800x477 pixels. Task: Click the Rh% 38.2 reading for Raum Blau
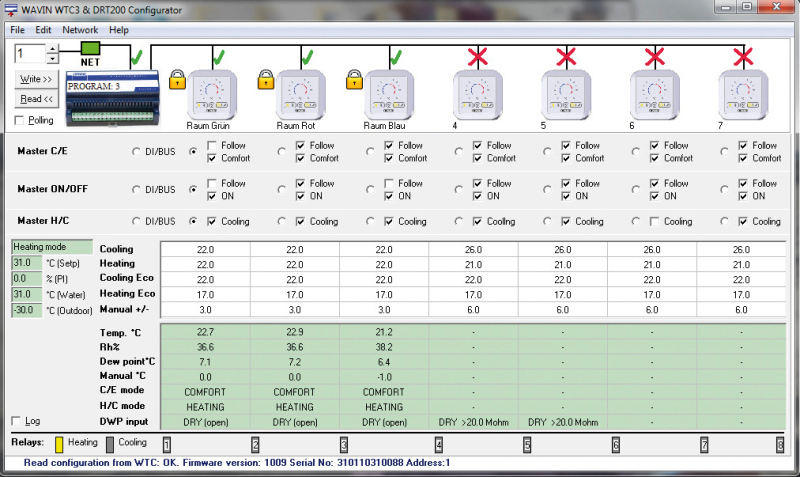(x=384, y=347)
